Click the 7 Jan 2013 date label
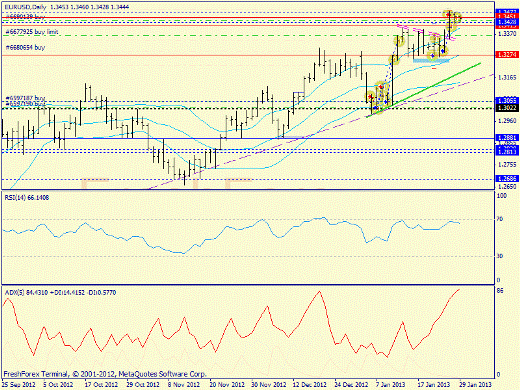520x390 pixels. coord(390,384)
